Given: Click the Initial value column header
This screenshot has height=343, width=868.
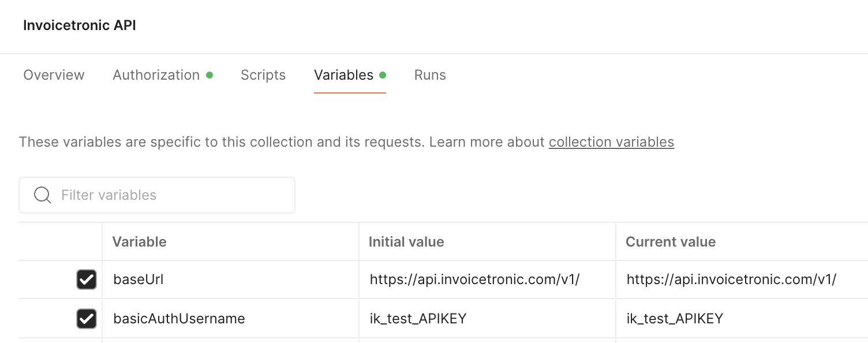Looking at the screenshot, I should tap(406, 242).
